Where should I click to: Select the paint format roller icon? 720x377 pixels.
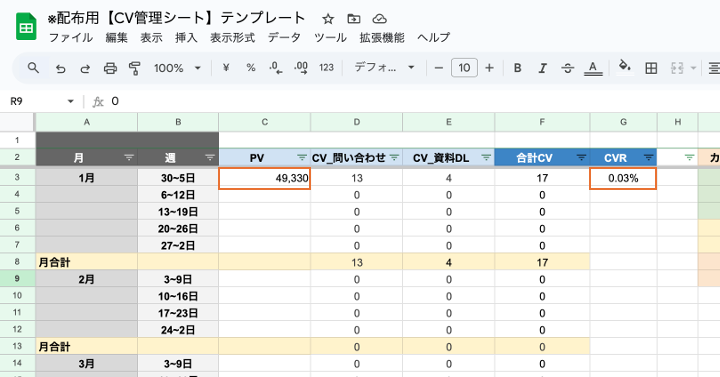(135, 68)
